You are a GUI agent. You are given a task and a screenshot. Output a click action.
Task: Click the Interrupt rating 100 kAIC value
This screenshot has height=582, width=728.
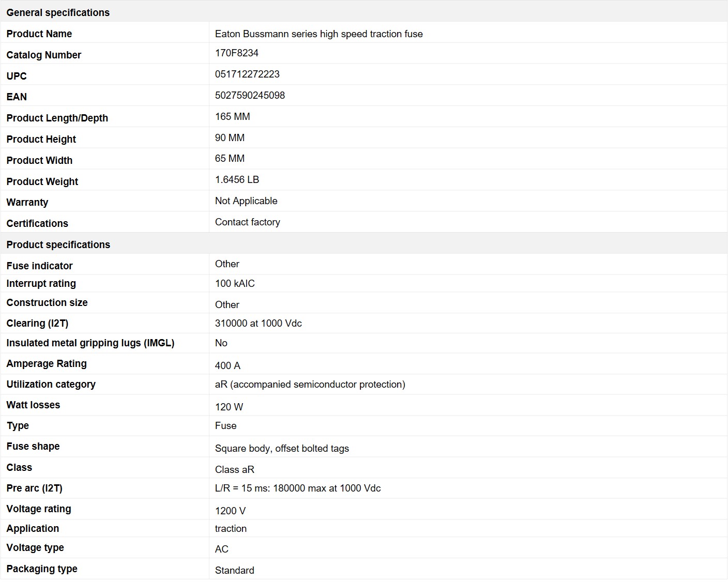(x=235, y=283)
